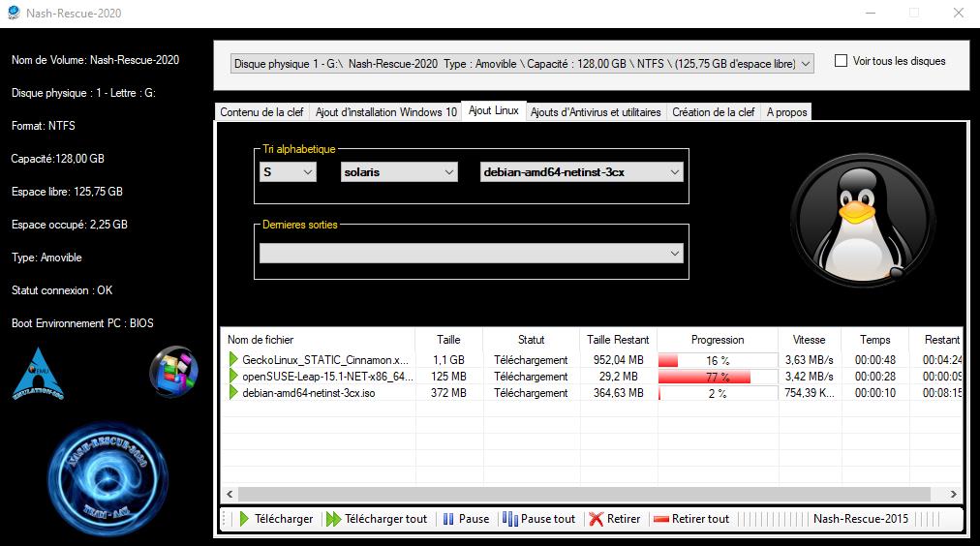Image resolution: width=980 pixels, height=546 pixels.
Task: Click the 1,1 GB size cell
Action: [x=448, y=360]
